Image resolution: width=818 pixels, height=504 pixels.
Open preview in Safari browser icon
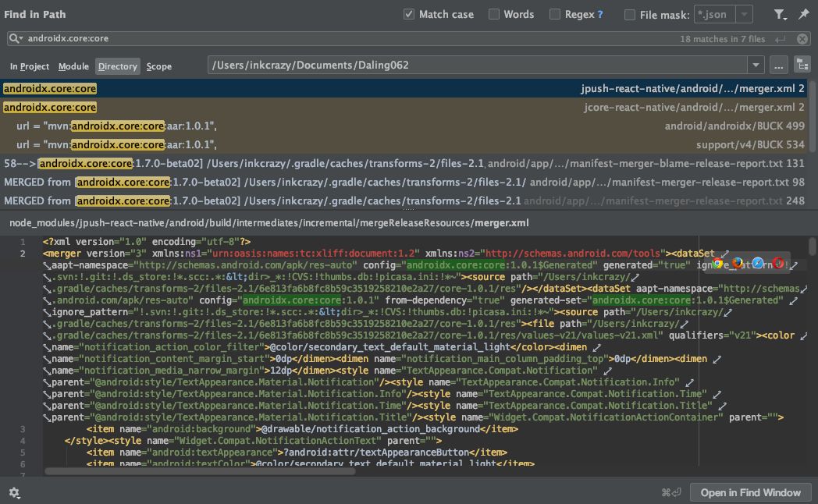tap(758, 263)
